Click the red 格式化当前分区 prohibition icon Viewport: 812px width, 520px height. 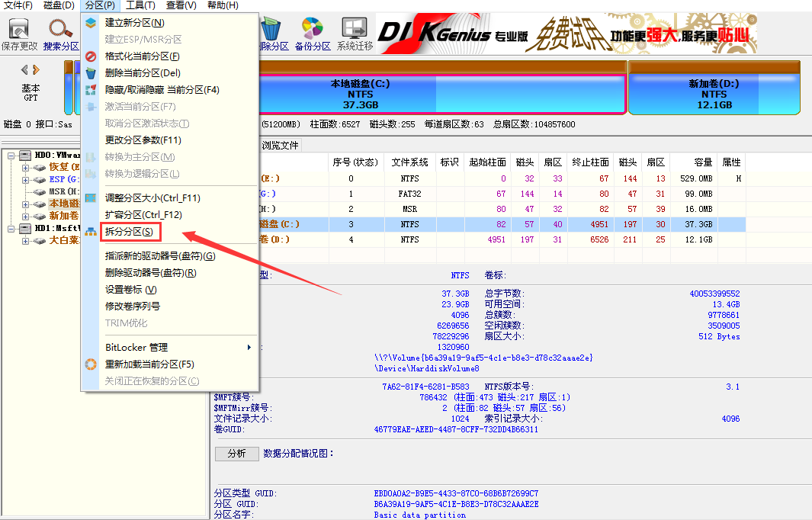point(91,56)
